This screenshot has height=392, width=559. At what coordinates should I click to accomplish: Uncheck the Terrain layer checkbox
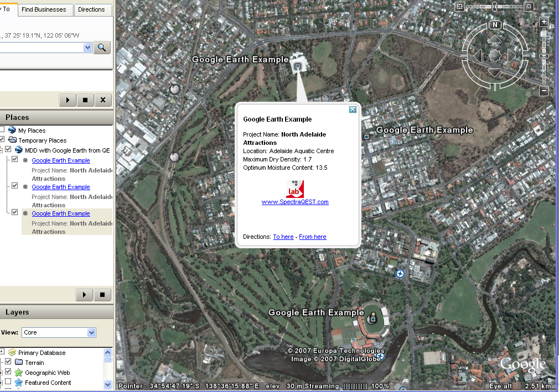click(x=8, y=362)
